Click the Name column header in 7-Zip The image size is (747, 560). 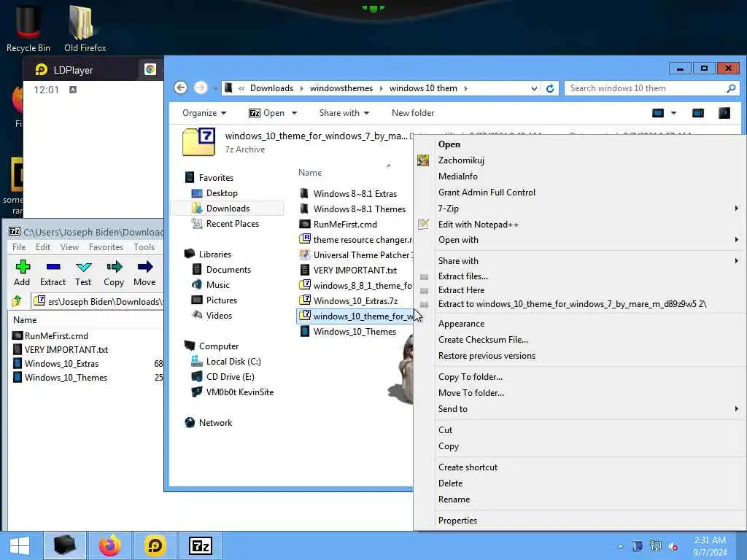coord(25,320)
